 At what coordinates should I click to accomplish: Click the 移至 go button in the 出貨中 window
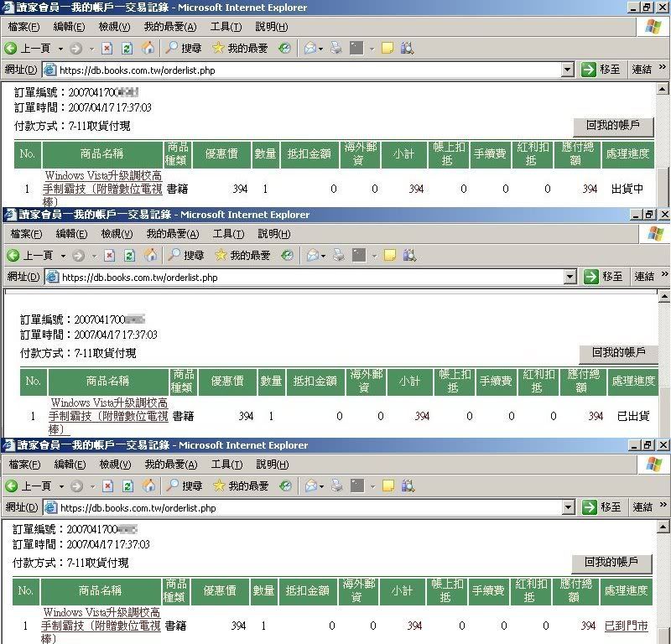click(x=601, y=70)
